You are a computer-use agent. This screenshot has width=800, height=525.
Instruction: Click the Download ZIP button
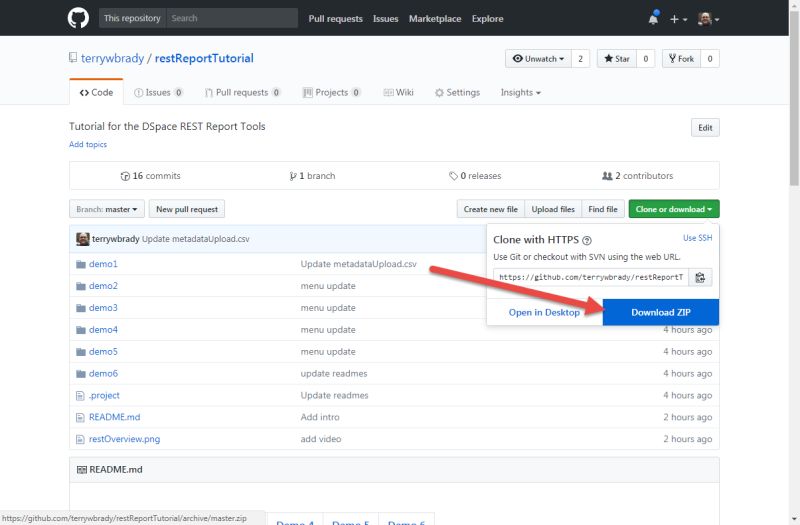coord(661,312)
